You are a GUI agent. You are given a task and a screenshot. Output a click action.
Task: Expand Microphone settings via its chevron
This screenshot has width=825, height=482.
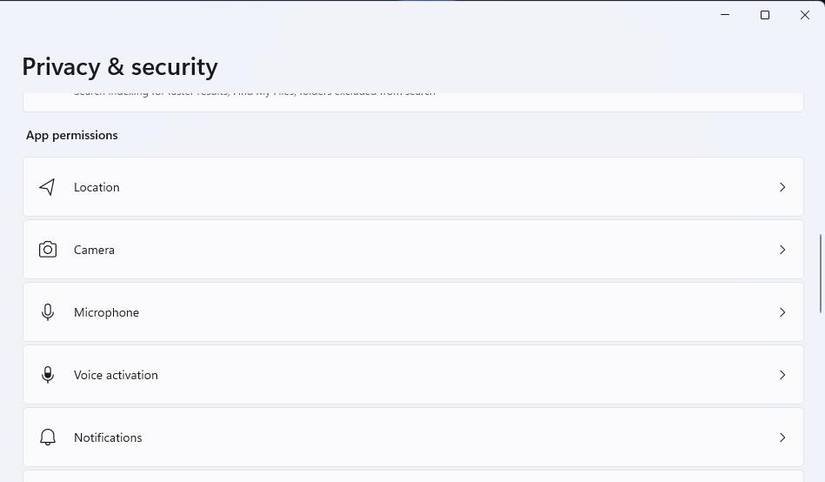point(782,312)
